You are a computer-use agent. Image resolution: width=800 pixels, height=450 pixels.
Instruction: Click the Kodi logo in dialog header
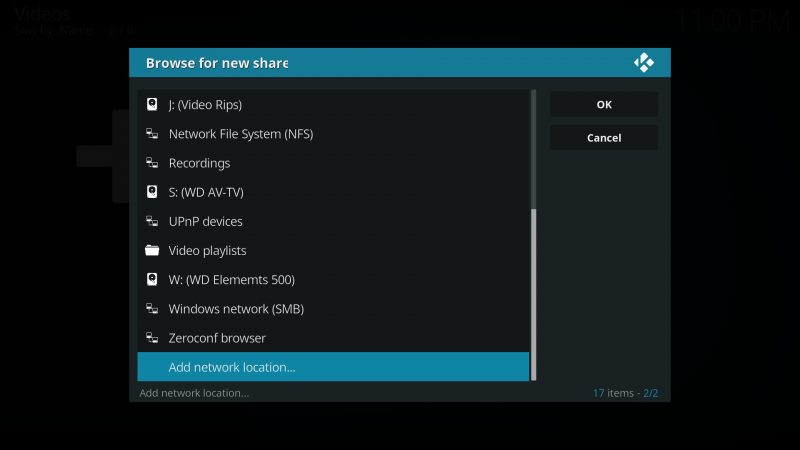pos(643,63)
